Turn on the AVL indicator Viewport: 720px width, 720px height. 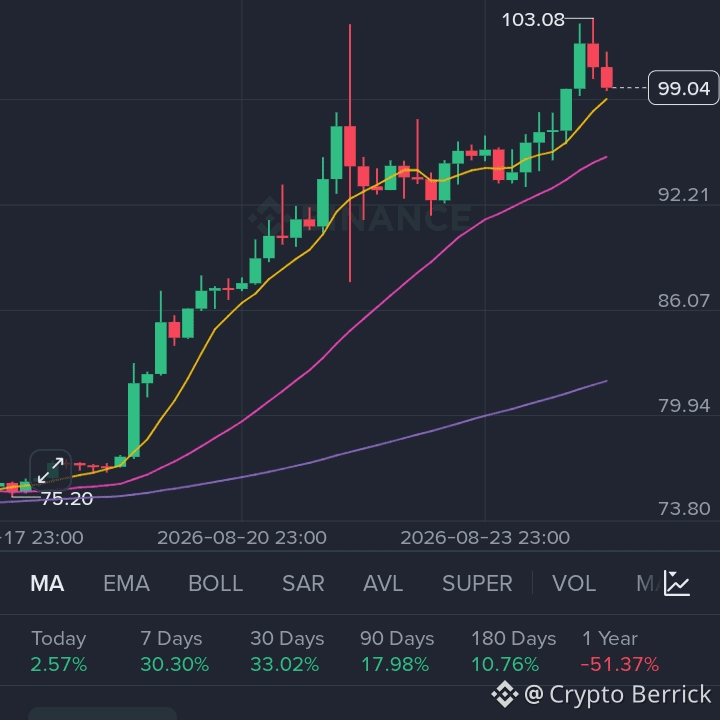[x=383, y=584]
